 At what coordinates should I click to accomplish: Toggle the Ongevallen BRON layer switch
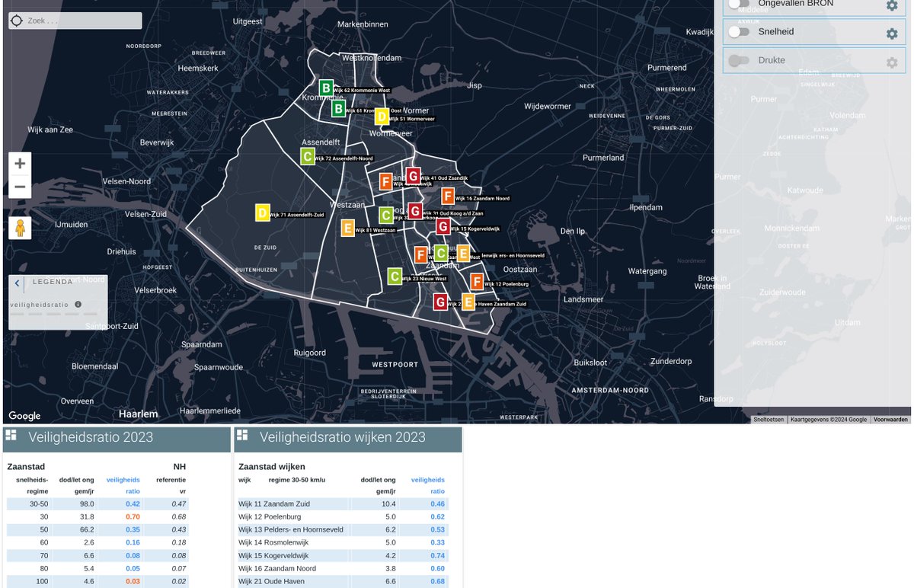tap(739, 4)
